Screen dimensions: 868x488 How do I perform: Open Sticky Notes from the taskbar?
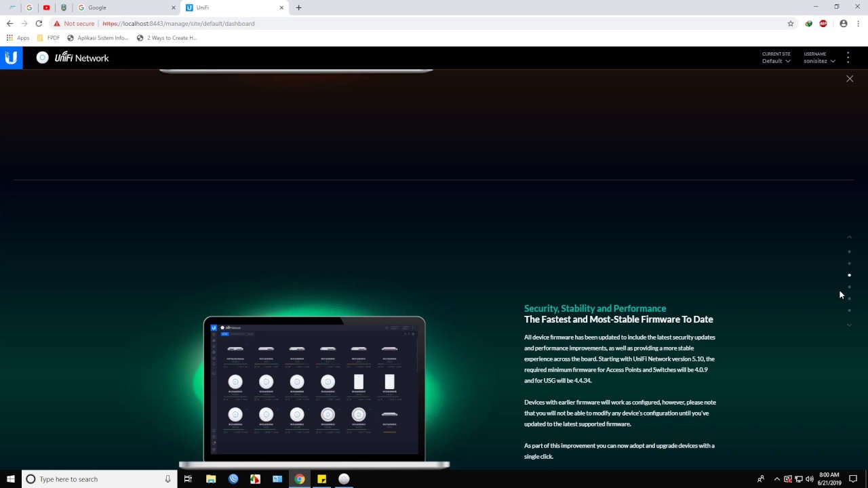[322, 479]
